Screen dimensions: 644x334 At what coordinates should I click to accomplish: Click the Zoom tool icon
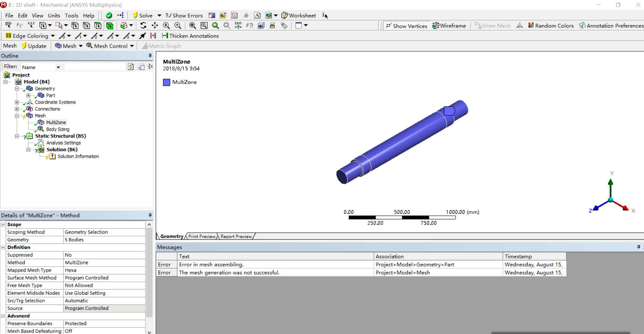point(166,25)
